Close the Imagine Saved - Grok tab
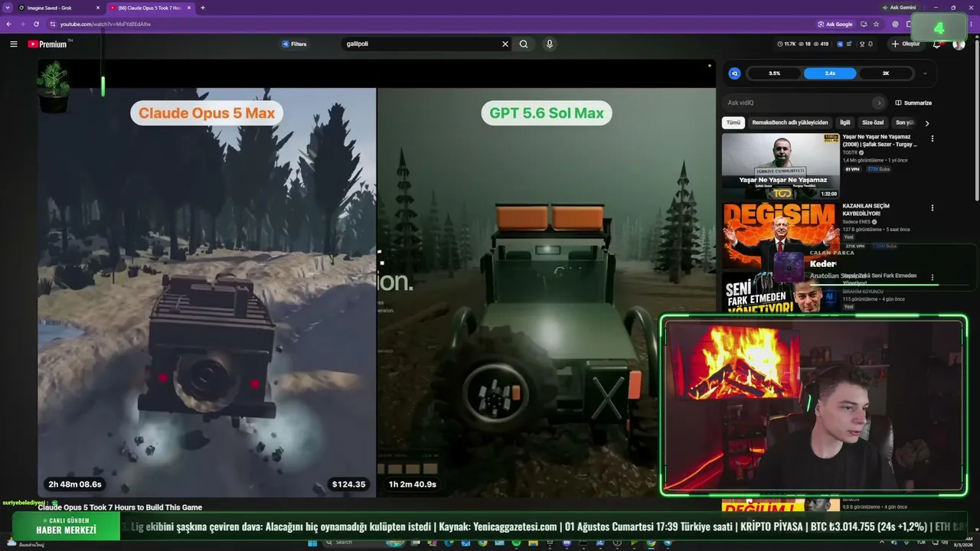980x551 pixels. [x=98, y=8]
